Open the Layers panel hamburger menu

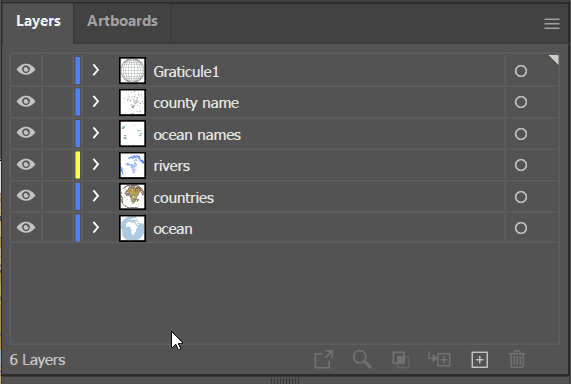(x=552, y=24)
